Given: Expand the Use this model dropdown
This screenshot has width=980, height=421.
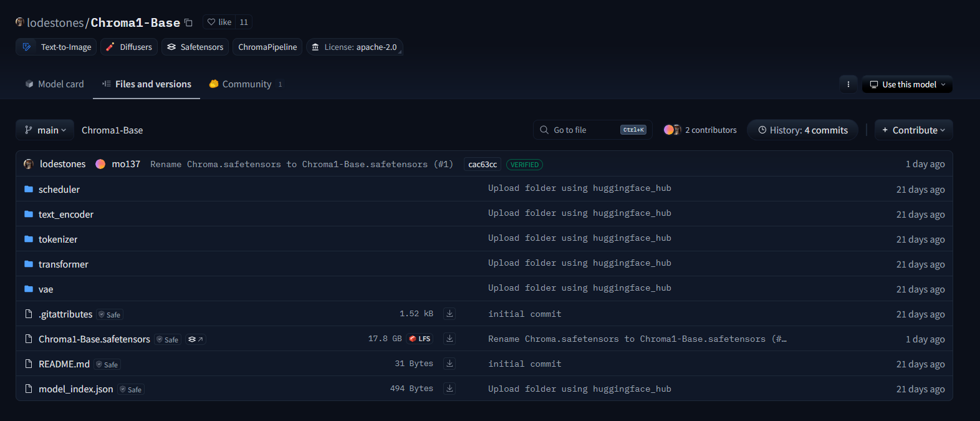Looking at the screenshot, I should pos(908,84).
